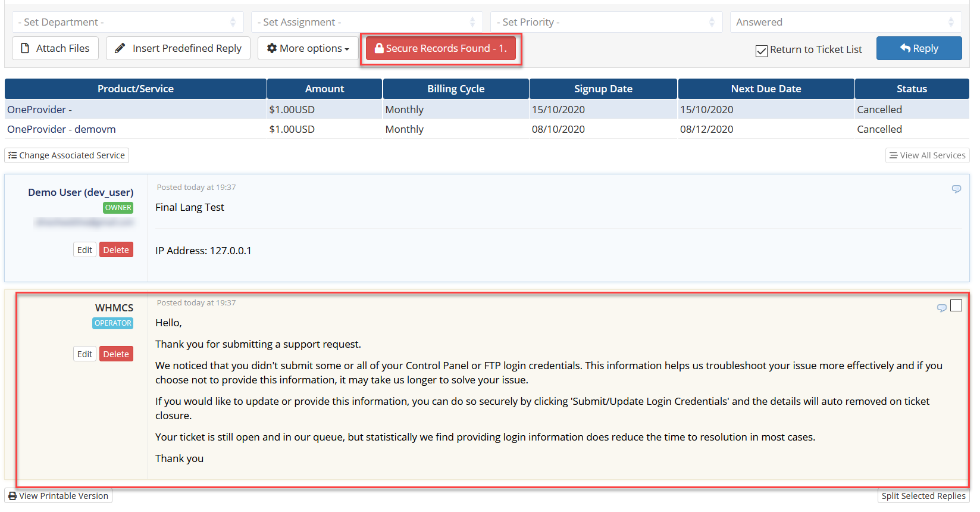The width and height of the screenshot is (980, 512).
Task: Click the OWNER badge
Action: coord(118,208)
